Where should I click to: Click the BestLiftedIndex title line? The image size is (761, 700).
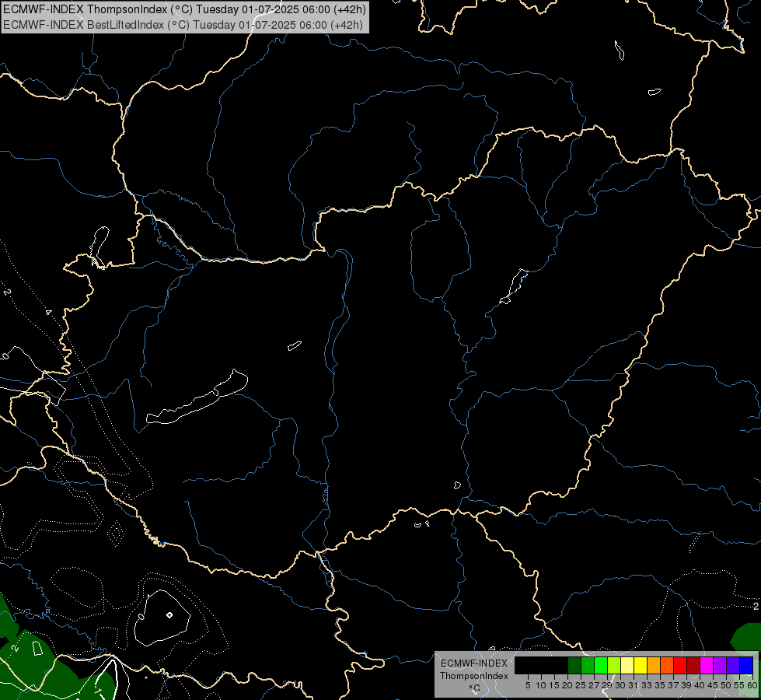click(x=183, y=25)
